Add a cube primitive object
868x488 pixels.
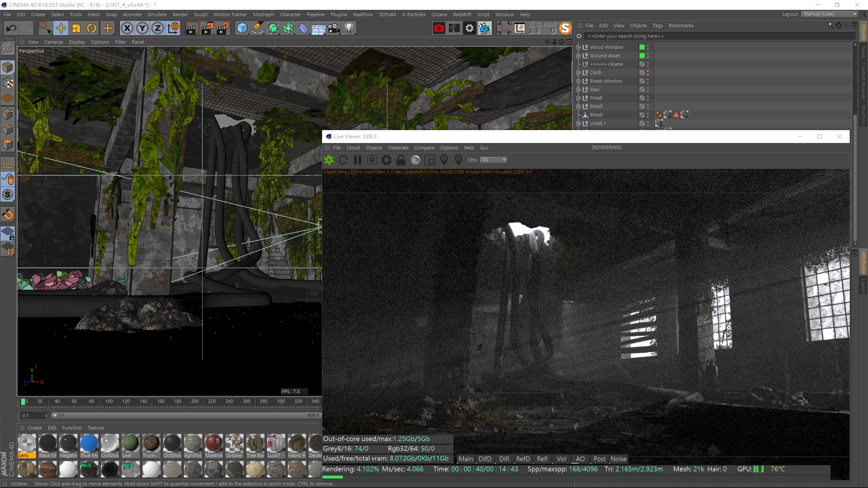[242, 28]
